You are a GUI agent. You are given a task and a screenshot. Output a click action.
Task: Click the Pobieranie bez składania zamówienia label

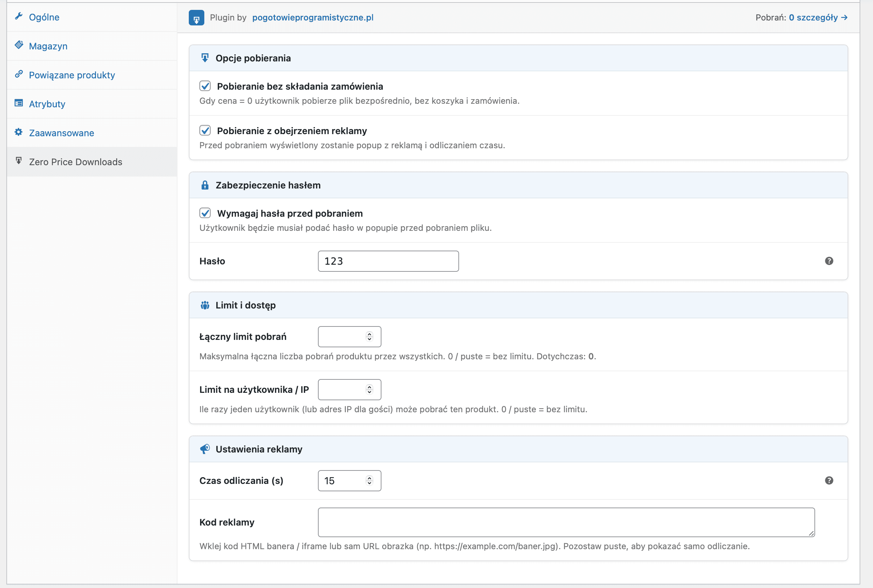[300, 86]
